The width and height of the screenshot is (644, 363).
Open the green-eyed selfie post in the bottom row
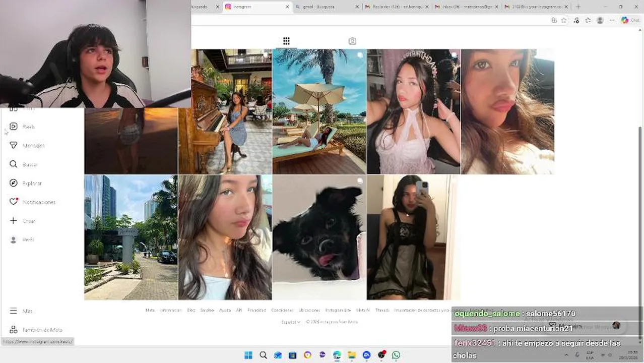click(x=225, y=237)
